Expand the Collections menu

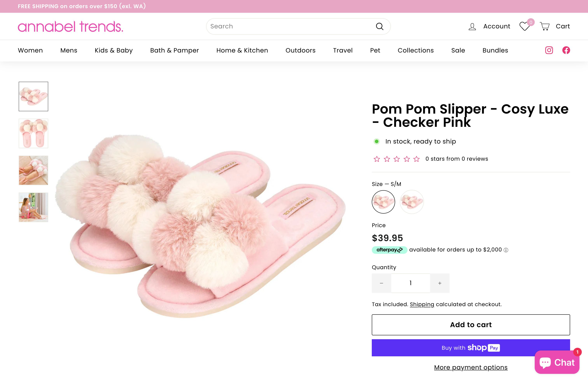tap(416, 50)
